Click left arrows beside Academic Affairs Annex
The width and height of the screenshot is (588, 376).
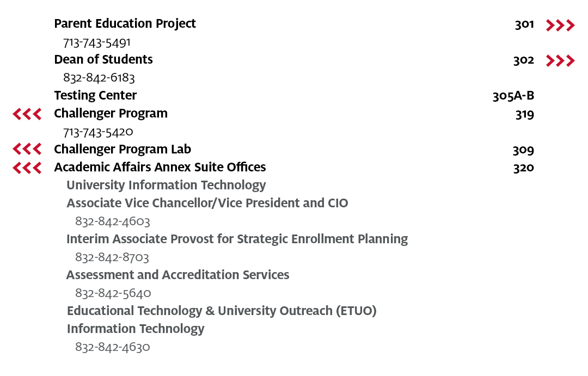[27, 168]
